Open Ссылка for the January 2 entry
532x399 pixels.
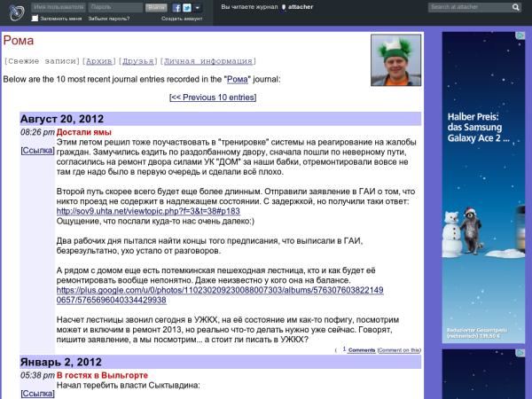point(37,394)
